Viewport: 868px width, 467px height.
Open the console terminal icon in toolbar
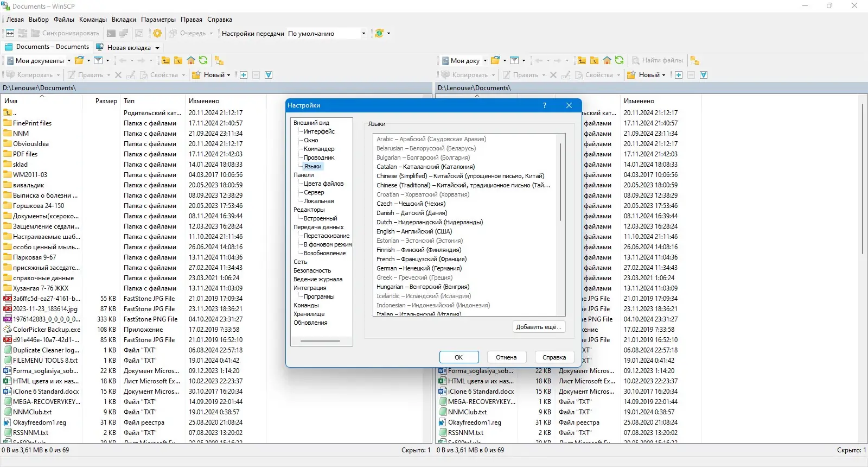(x=111, y=33)
